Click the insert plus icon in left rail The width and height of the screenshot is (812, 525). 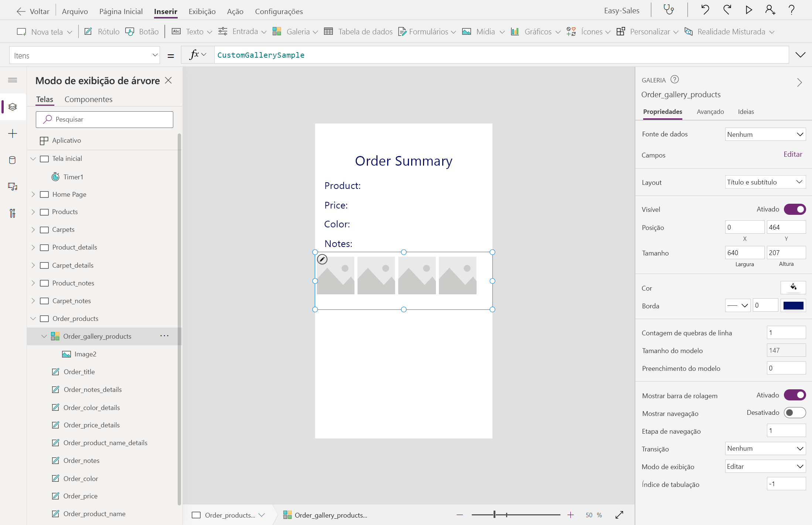pyautogui.click(x=13, y=133)
